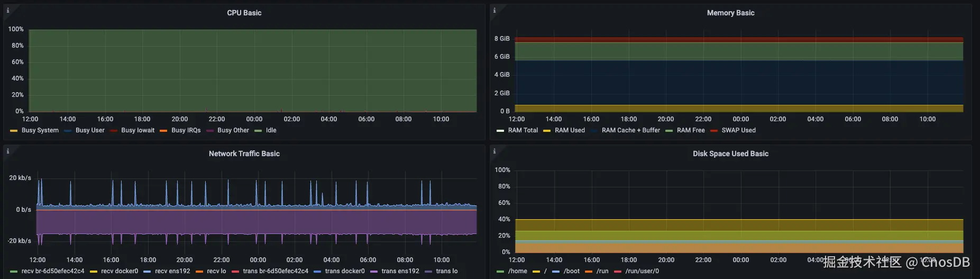Click the 06:00 label on Network Traffic time axis
The height and width of the screenshot is (279, 980).
tap(368, 260)
